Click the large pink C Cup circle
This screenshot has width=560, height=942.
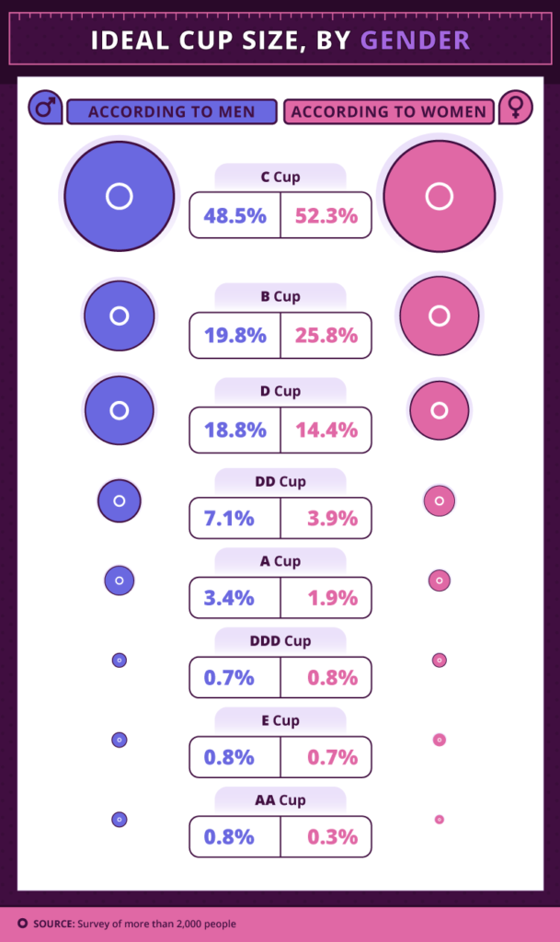[440, 196]
